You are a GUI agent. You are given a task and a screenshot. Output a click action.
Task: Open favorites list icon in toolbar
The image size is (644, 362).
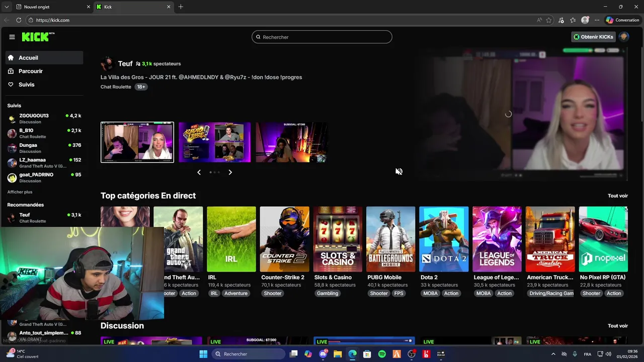tap(573, 20)
